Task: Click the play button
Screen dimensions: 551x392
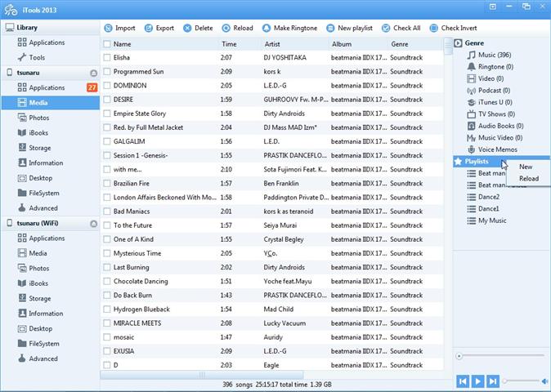Action: [x=478, y=381]
